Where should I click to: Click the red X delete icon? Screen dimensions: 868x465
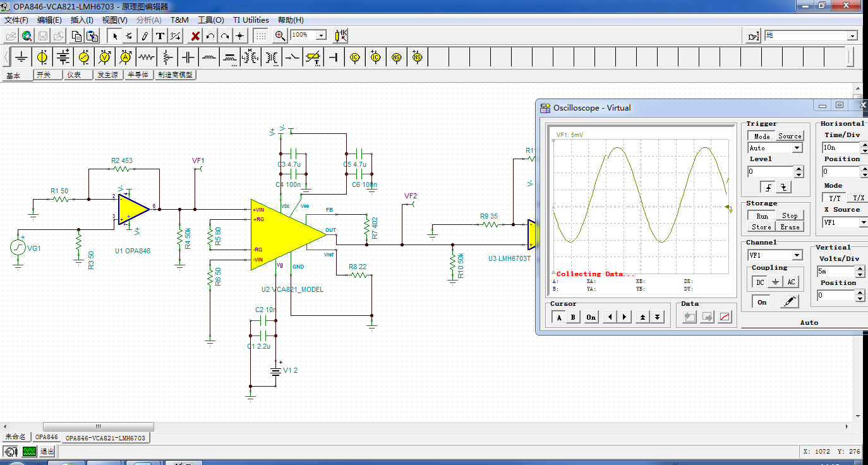195,36
